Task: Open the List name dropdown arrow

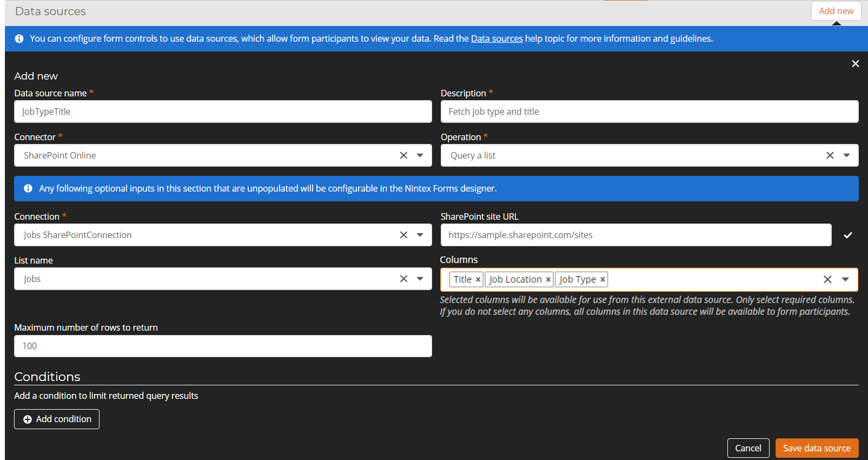Action: click(x=420, y=279)
